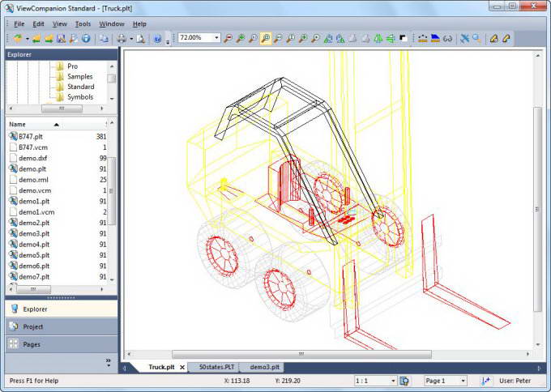Toggle the highlighted zoom window tool

(x=265, y=38)
